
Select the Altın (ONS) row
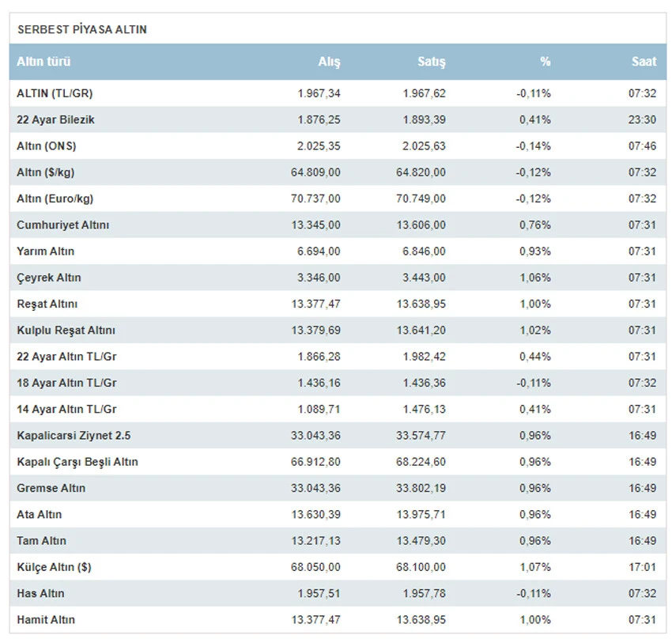tap(47, 146)
